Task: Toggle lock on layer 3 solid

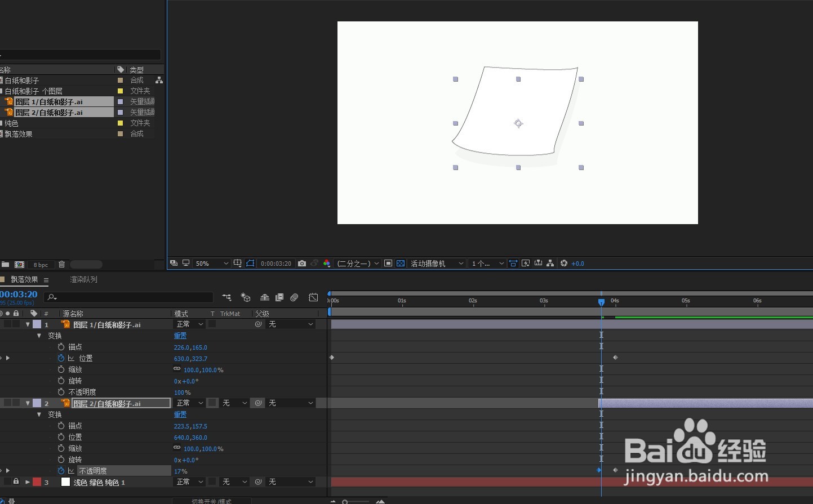Action: pyautogui.click(x=16, y=482)
